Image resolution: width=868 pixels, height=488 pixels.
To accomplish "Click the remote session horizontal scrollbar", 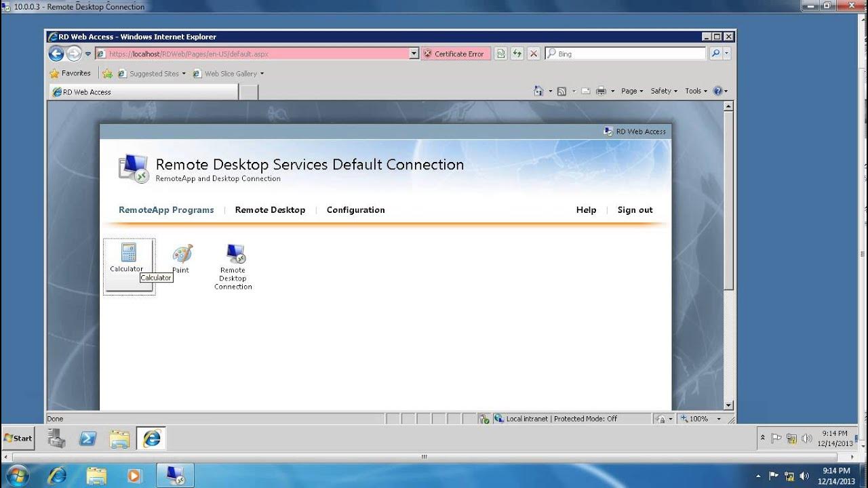I will [425, 456].
